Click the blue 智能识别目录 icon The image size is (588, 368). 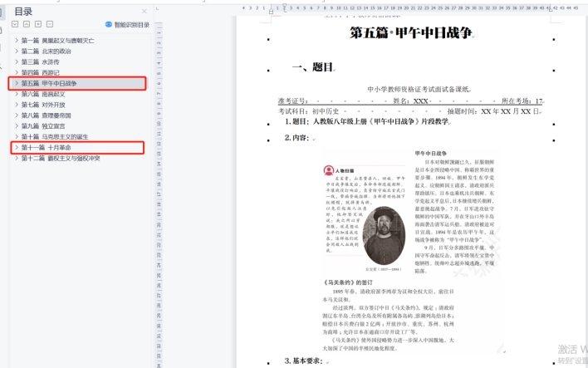click(109, 25)
